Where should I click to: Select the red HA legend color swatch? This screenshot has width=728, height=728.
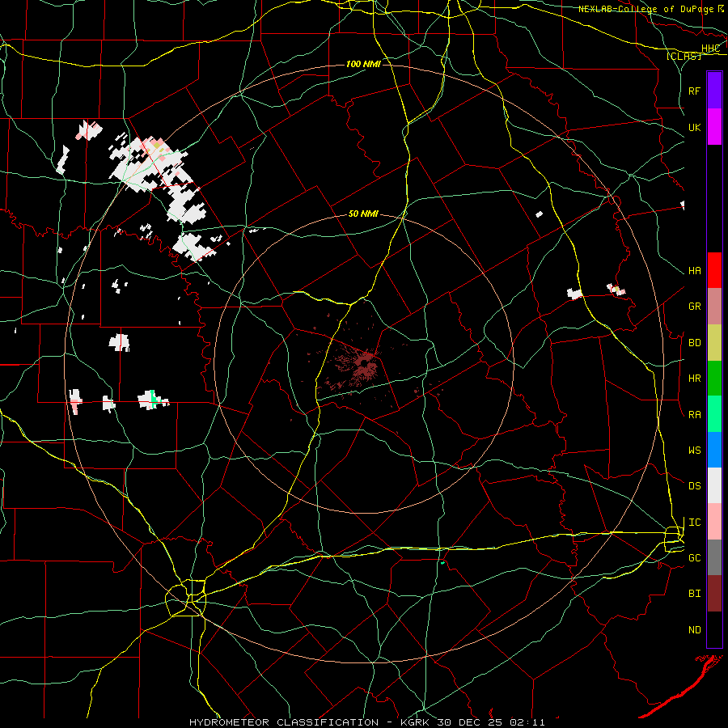(714, 270)
